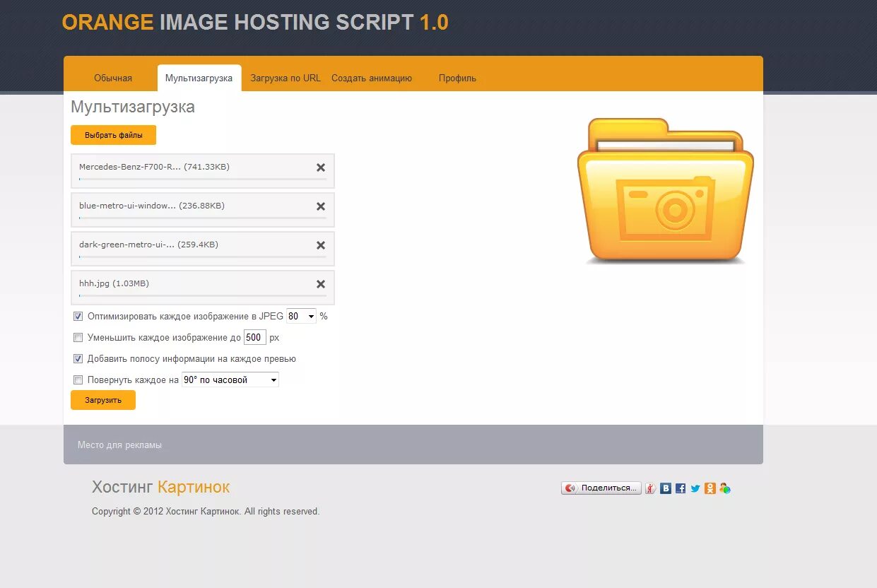Click the Место для рекламы banner
Viewport: 877px width, 588px height.
pyautogui.click(x=413, y=445)
